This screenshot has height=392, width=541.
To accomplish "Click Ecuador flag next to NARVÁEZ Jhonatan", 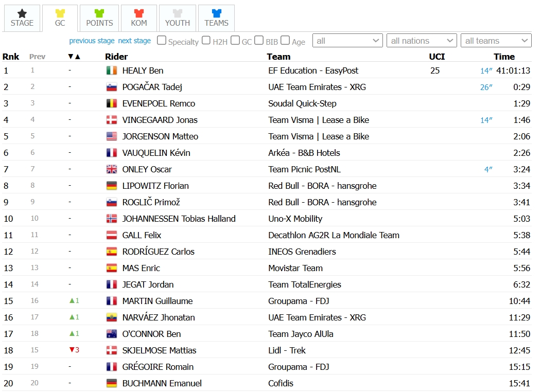I will click(x=112, y=317).
